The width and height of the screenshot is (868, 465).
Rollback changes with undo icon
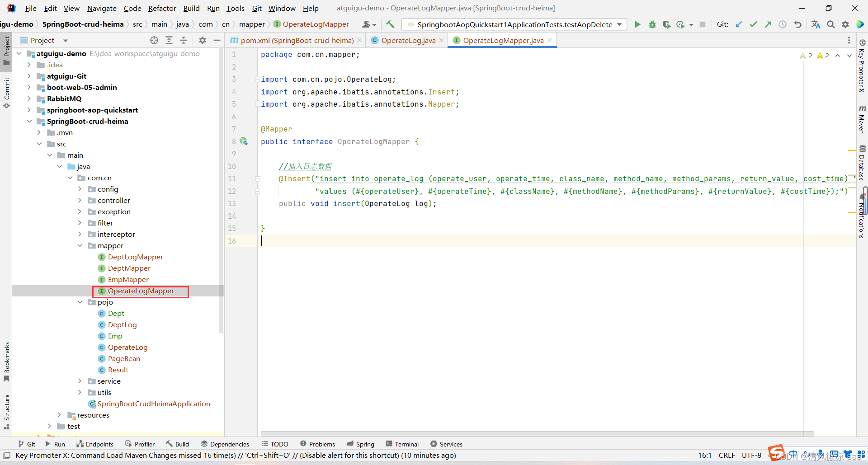(x=798, y=24)
